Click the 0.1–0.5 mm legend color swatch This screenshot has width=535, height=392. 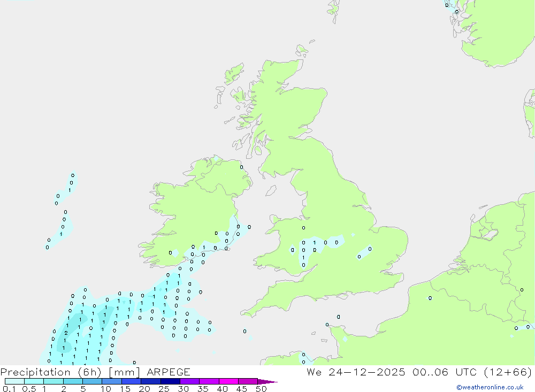click(x=14, y=381)
